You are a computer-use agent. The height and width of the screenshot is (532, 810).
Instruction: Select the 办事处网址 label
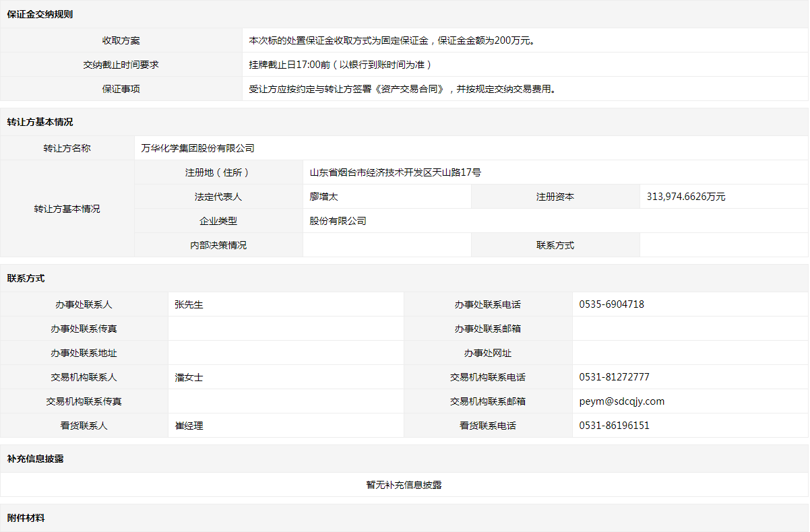[488, 353]
